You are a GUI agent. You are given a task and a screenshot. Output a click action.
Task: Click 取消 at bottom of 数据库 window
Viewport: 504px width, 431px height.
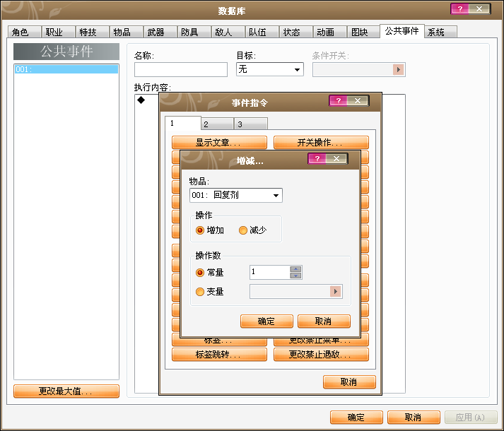(414, 417)
